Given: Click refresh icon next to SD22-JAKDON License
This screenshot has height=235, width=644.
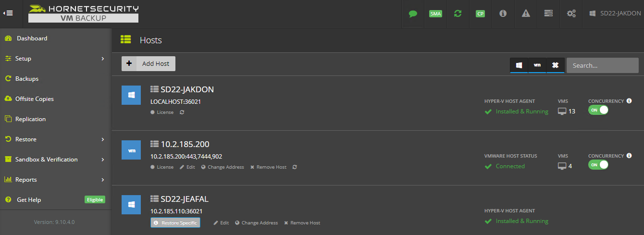Looking at the screenshot, I should [182, 112].
